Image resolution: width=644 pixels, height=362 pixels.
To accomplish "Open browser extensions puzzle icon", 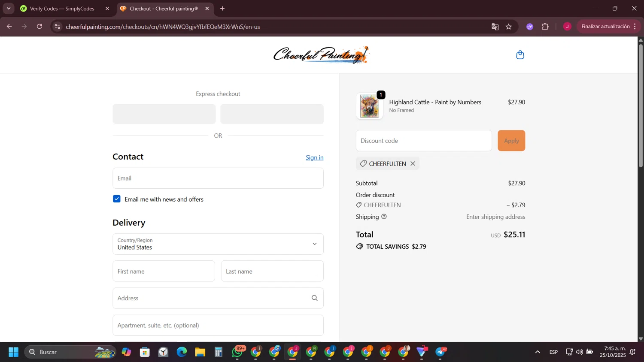I will [x=545, y=27].
